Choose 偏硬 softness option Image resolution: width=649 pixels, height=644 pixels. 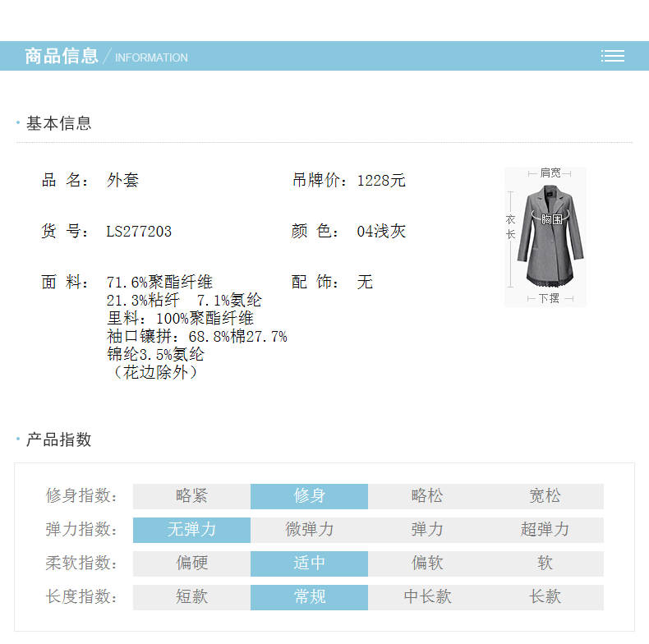pos(191,563)
